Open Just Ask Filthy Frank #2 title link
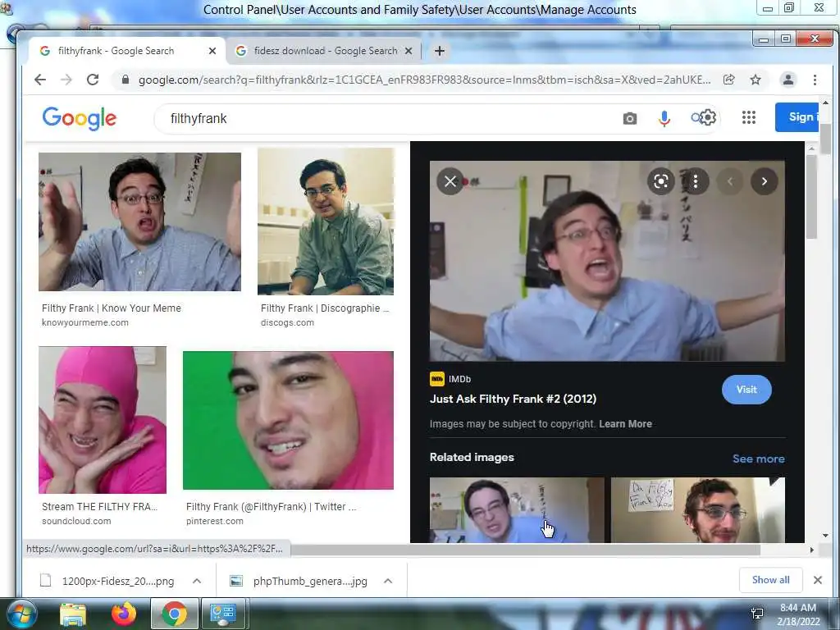This screenshot has width=840, height=630. [513, 399]
